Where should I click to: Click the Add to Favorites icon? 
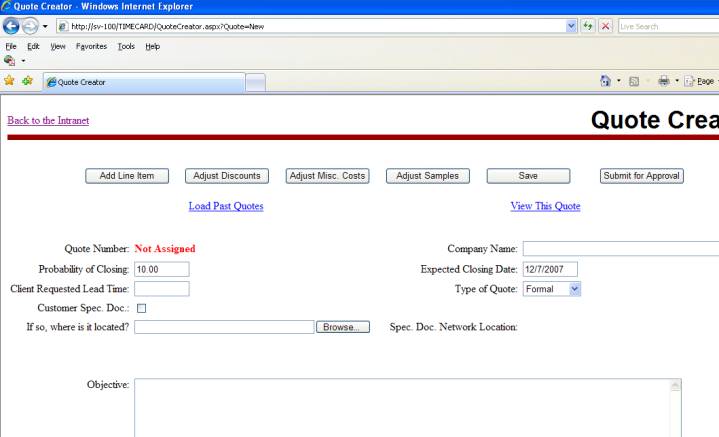click(26, 81)
